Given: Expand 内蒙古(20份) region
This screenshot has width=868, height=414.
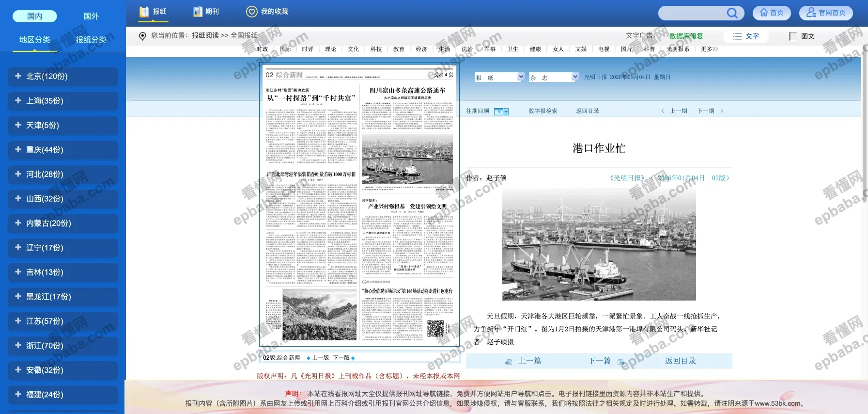Looking at the screenshot, I should click(63, 223).
